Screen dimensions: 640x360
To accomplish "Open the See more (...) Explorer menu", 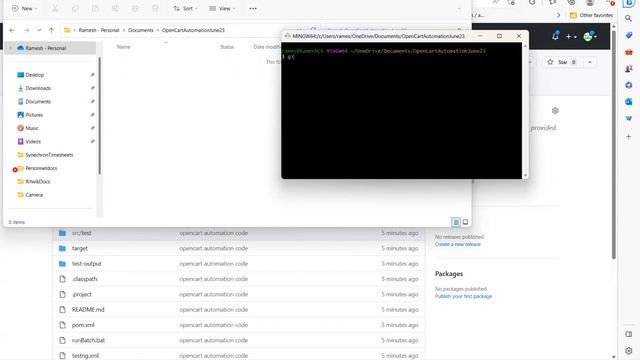I will (x=253, y=8).
